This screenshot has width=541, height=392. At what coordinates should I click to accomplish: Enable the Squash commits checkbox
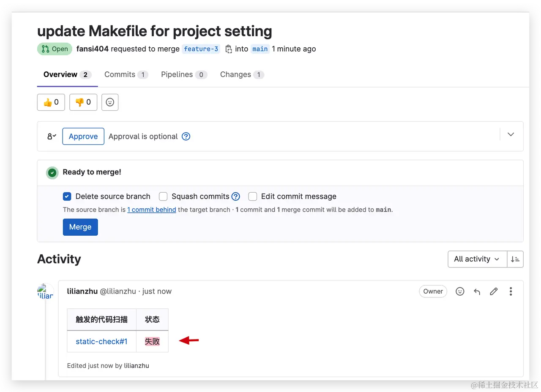click(163, 196)
